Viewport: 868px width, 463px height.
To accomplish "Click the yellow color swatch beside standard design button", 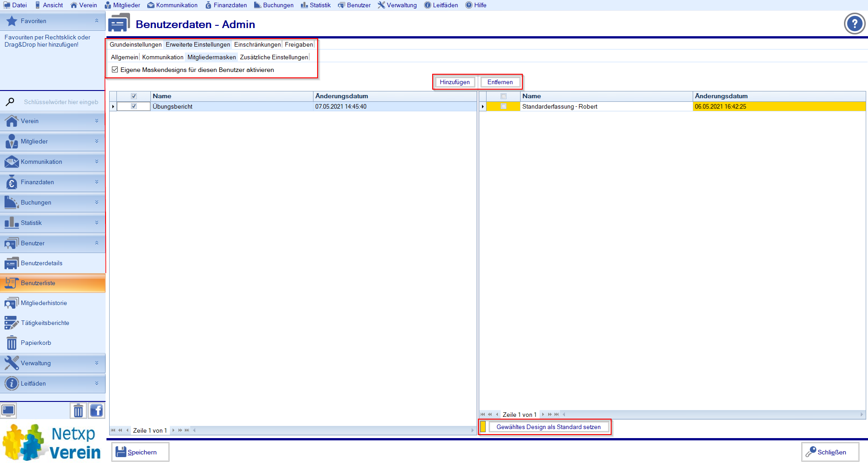I will [483, 427].
